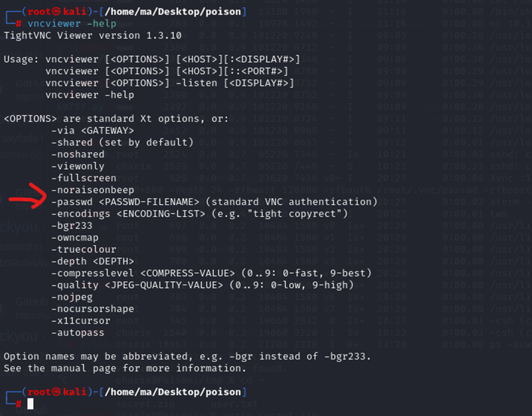Select the -passwd <PASSWD-FILENAME> option line
The height and width of the screenshot is (416, 532).
point(214,202)
